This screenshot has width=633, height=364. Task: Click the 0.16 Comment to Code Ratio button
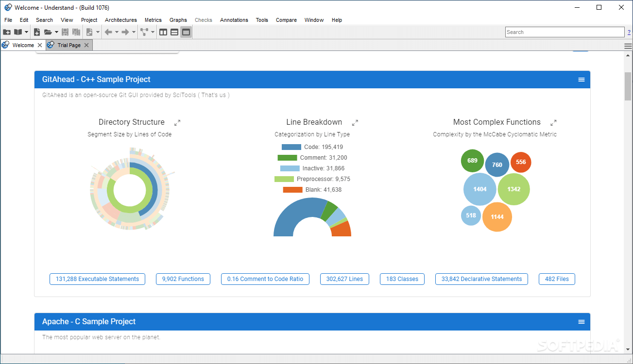(265, 279)
